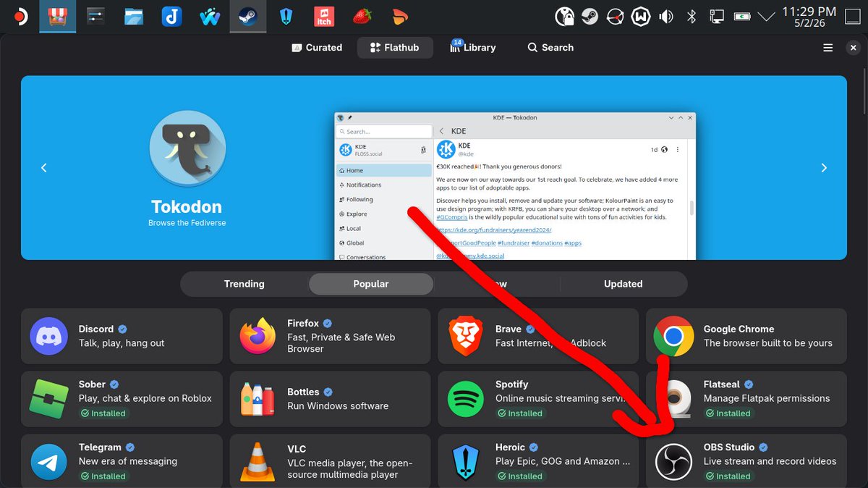Image resolution: width=868 pixels, height=488 pixels.
Task: Switch to the Steam taskbar icon
Action: coord(247,17)
